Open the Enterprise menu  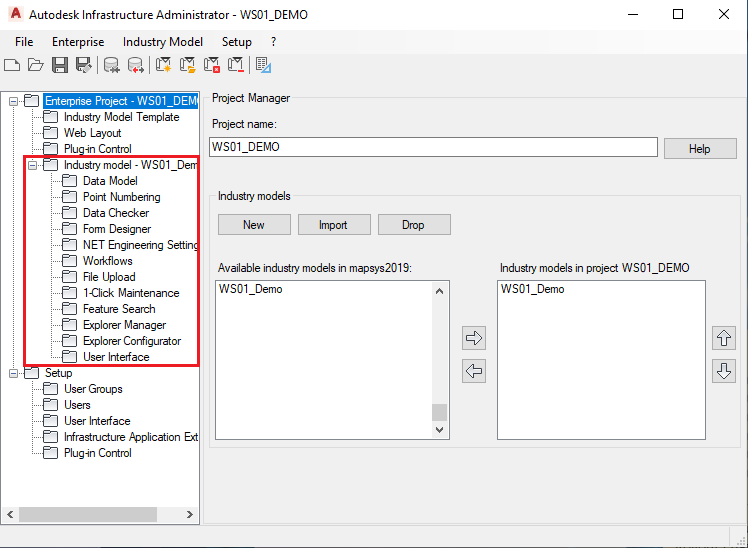78,42
